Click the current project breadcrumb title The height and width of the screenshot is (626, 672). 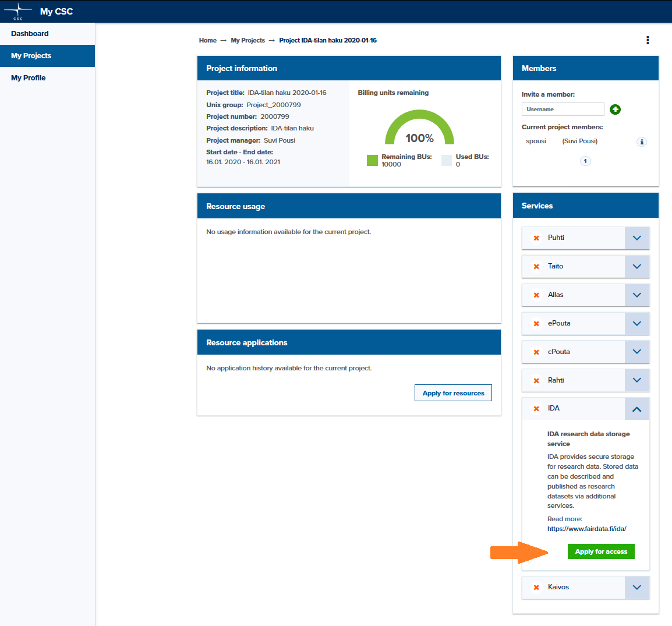click(328, 40)
